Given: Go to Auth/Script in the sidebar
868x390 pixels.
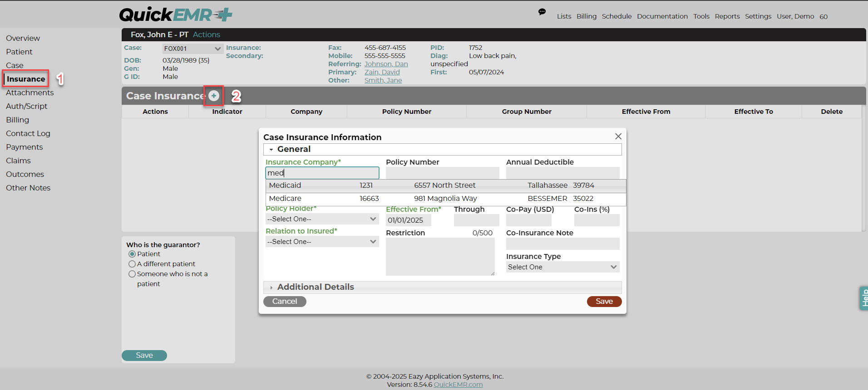Looking at the screenshot, I should (27, 106).
